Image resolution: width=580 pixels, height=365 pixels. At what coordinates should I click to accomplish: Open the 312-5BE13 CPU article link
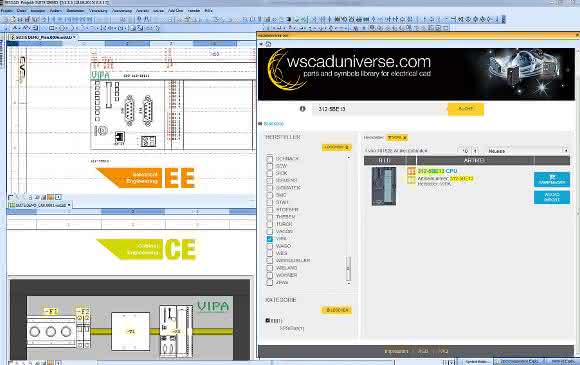[437, 171]
